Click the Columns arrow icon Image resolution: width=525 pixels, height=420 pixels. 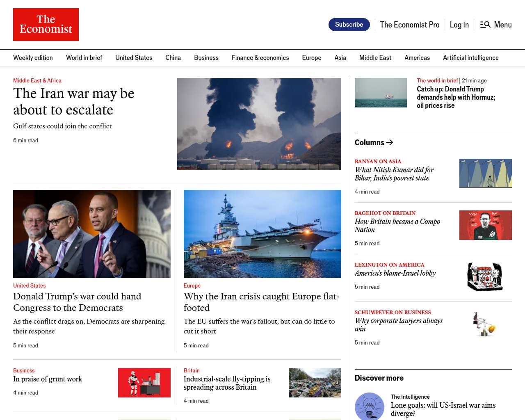click(390, 142)
